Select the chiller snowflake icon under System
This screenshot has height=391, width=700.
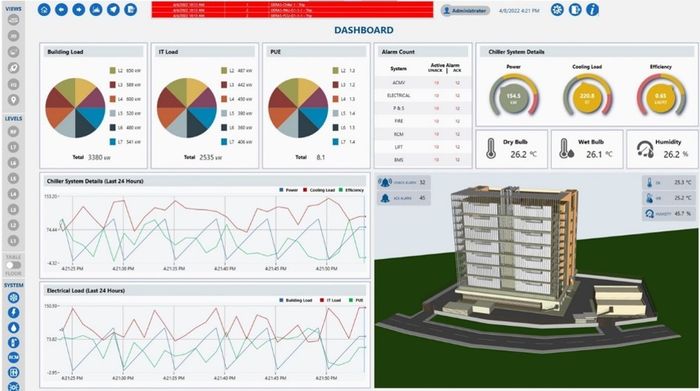coord(13,298)
